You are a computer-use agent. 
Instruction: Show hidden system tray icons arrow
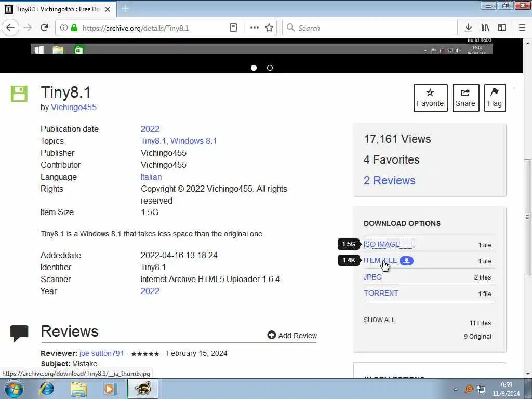click(x=455, y=390)
